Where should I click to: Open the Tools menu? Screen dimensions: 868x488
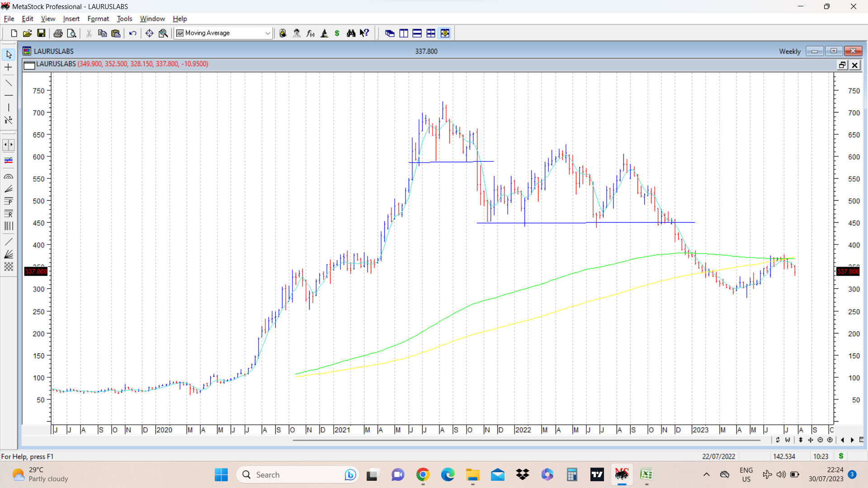(124, 19)
